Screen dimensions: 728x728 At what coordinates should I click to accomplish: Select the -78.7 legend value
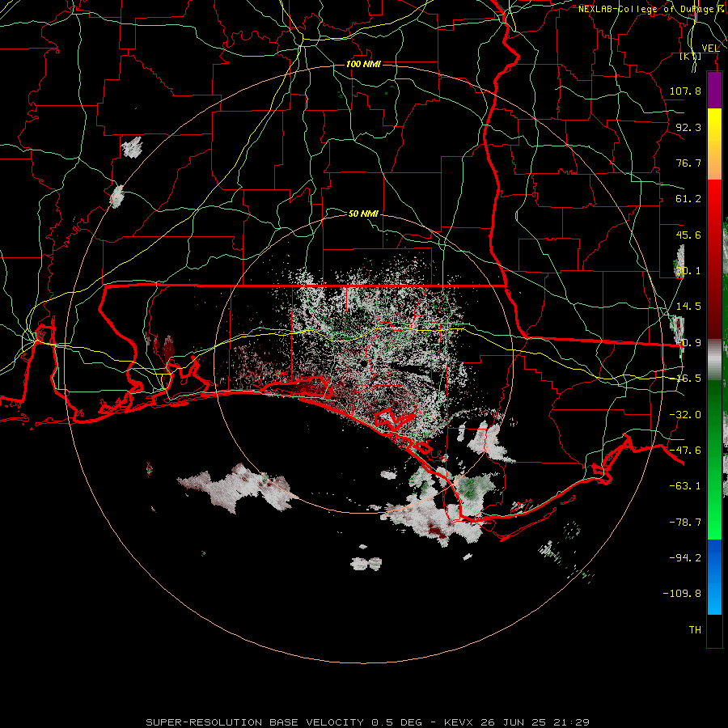[x=685, y=523]
